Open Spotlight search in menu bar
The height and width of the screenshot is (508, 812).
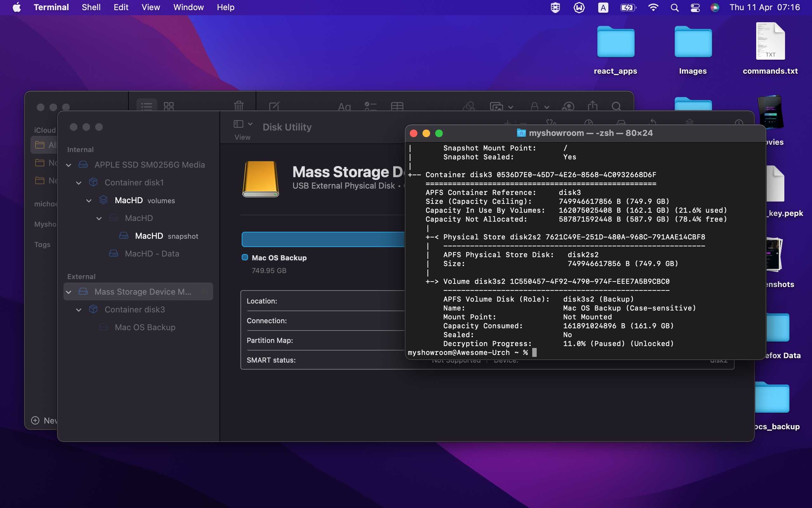click(x=674, y=7)
